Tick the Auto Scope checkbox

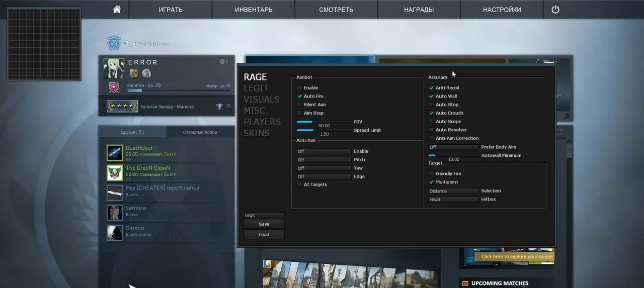[431, 121]
